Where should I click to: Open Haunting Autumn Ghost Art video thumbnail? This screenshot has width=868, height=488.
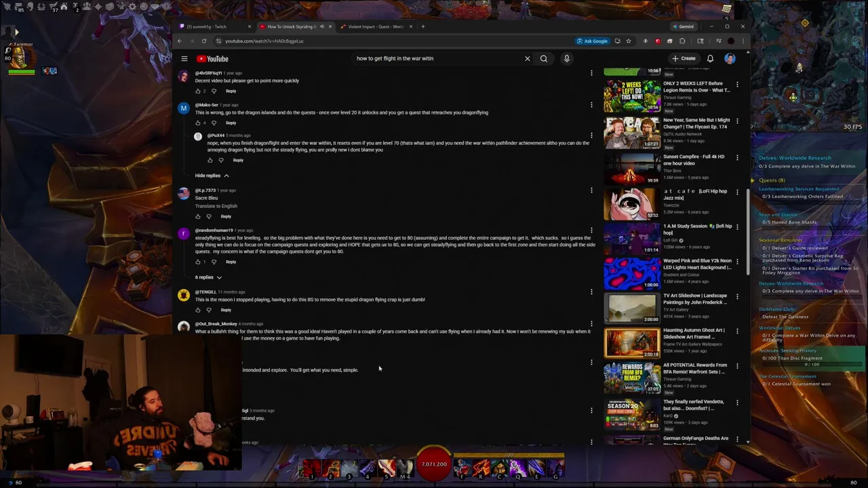[632, 343]
